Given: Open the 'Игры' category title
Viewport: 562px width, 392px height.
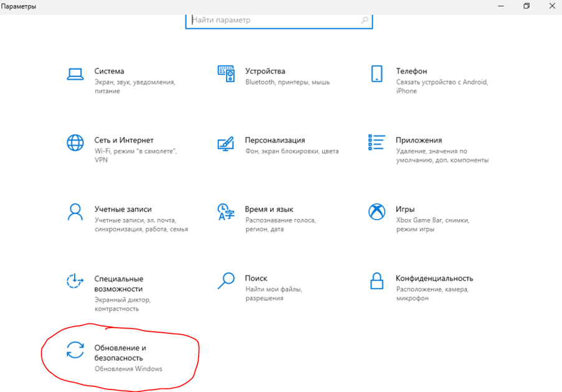Looking at the screenshot, I should tap(405, 209).
